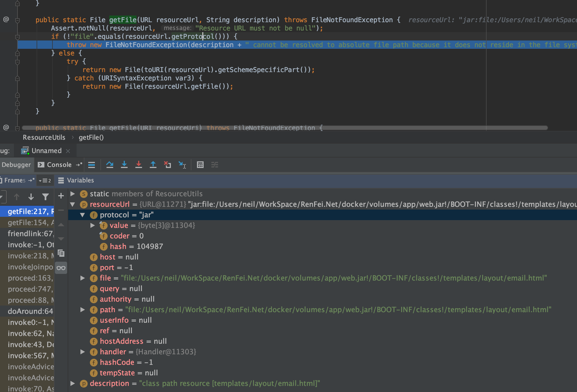The image size is (577, 392).
Task: Move watch up in Variables sidebar
Action: click(x=61, y=225)
